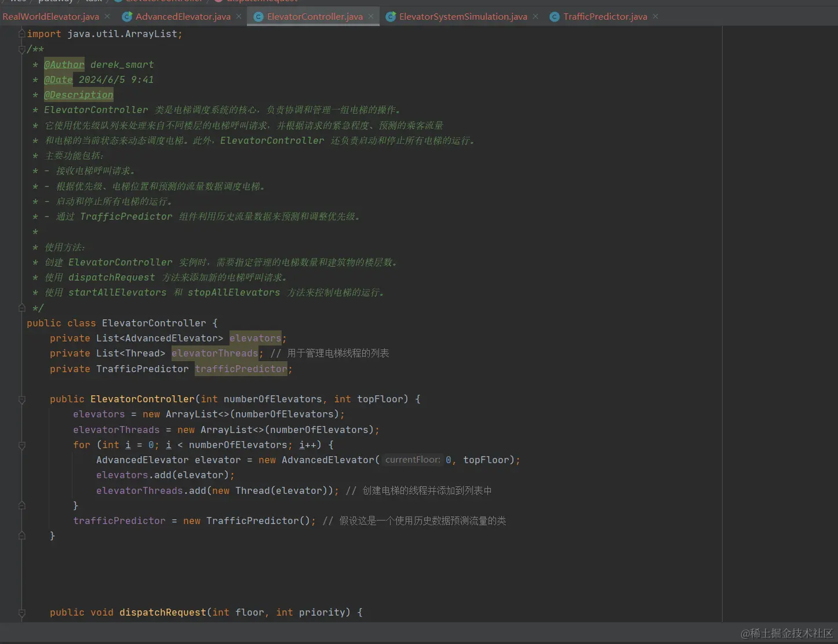The height and width of the screenshot is (644, 838).
Task: Click List<Thread> type in field declaration
Action: point(130,353)
